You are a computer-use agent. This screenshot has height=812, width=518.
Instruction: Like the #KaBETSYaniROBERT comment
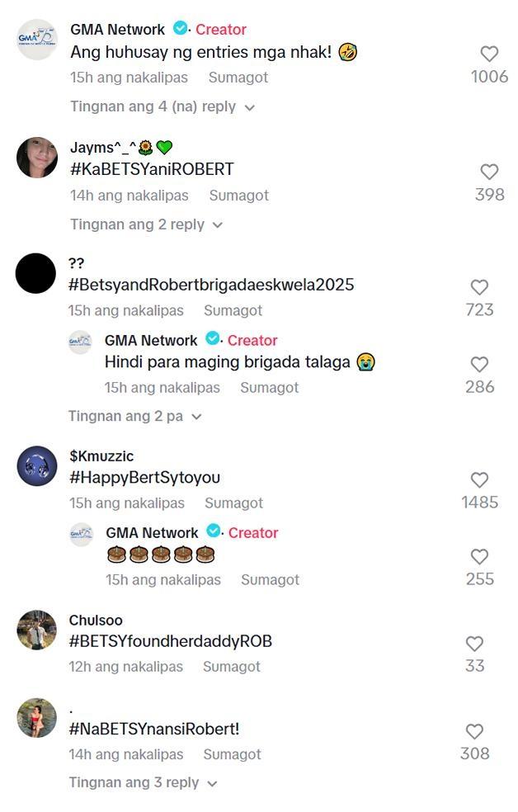(x=489, y=172)
